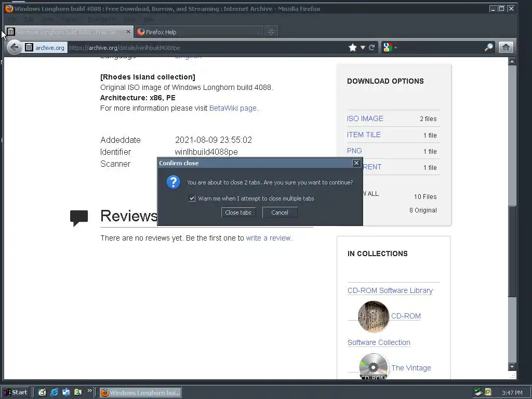
Task: Click the URL address field
Action: pos(207,47)
